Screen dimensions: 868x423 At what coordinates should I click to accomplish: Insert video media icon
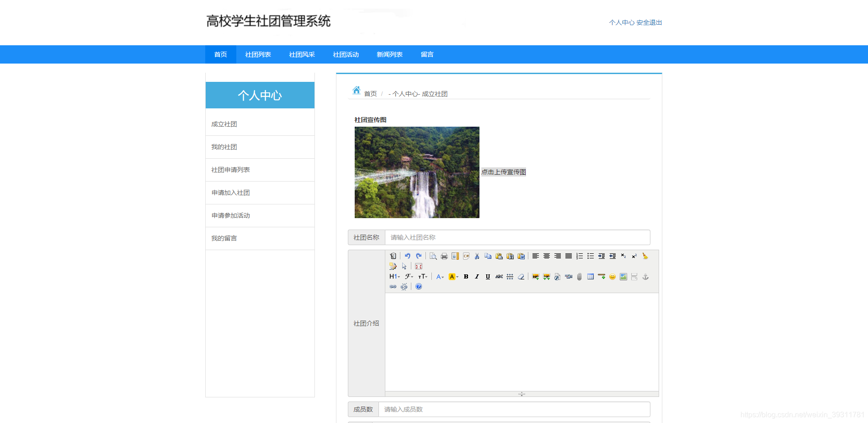tap(569, 277)
